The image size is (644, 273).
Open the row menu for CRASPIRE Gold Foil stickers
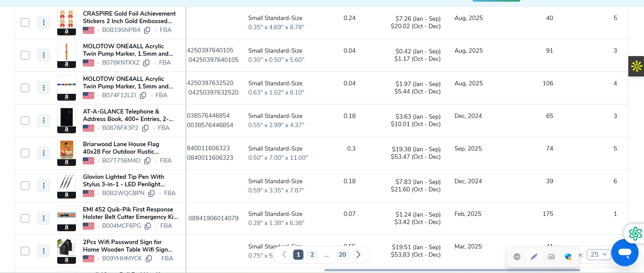(44, 22)
